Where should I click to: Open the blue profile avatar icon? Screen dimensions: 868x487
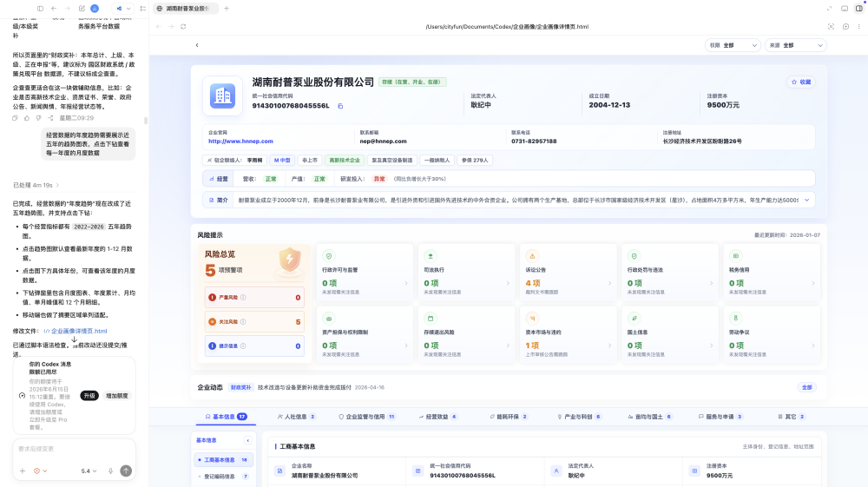coord(95,9)
